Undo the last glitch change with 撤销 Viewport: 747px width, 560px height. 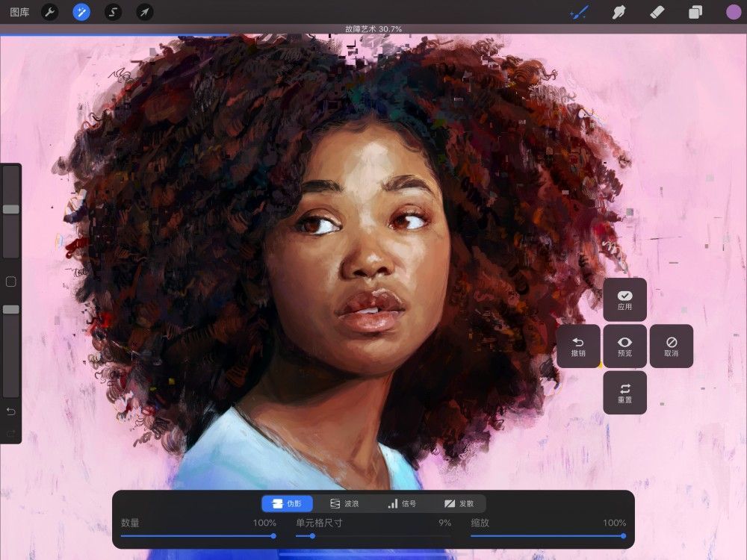point(579,346)
